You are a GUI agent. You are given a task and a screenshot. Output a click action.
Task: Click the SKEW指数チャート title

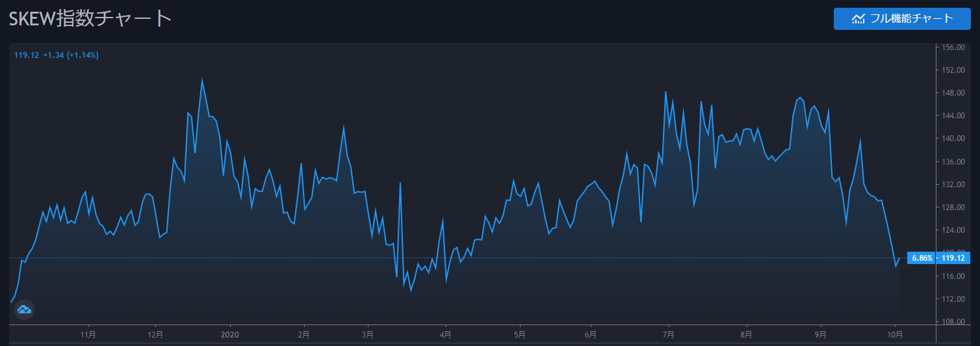90,18
